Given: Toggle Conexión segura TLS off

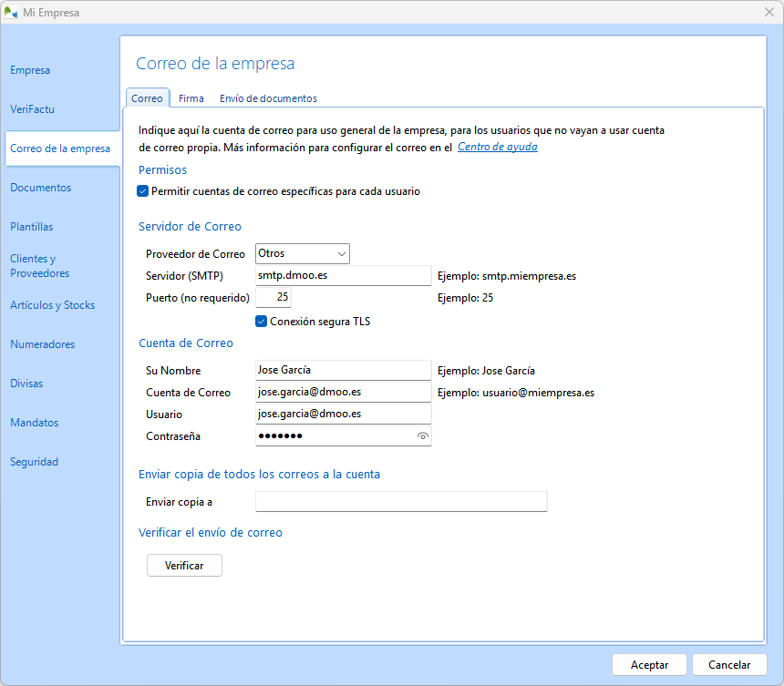Looking at the screenshot, I should 262,321.
